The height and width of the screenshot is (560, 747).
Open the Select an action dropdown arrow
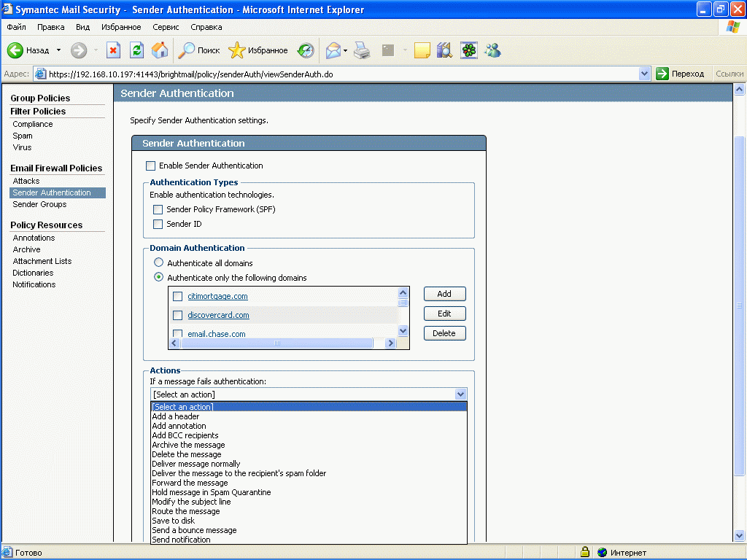(460, 394)
